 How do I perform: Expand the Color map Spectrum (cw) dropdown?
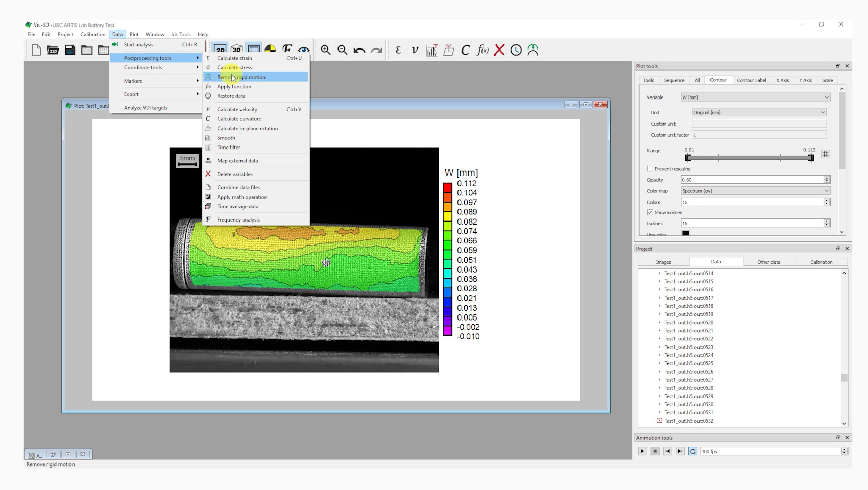(x=755, y=191)
